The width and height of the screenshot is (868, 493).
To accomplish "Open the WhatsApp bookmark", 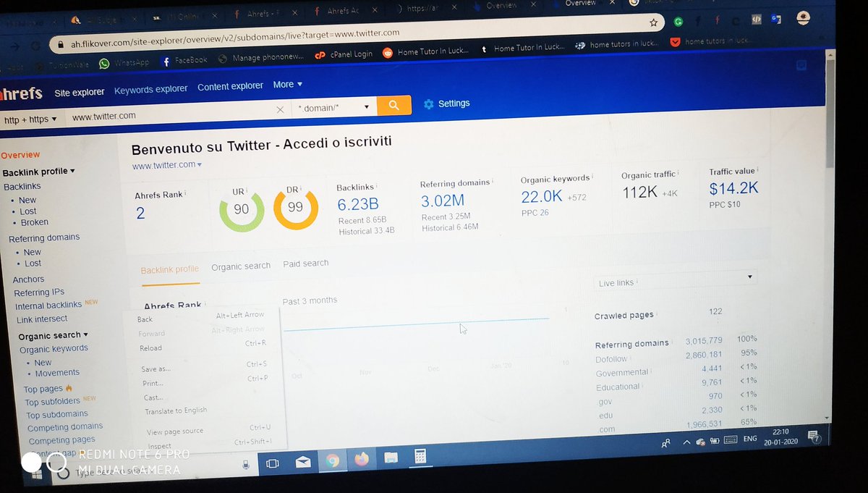I will tap(124, 63).
